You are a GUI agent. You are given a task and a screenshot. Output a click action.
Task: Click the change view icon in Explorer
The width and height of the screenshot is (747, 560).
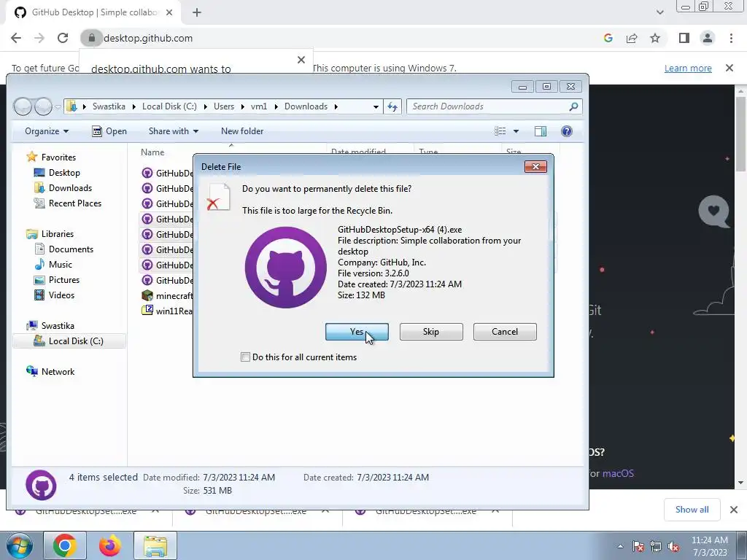(500, 131)
